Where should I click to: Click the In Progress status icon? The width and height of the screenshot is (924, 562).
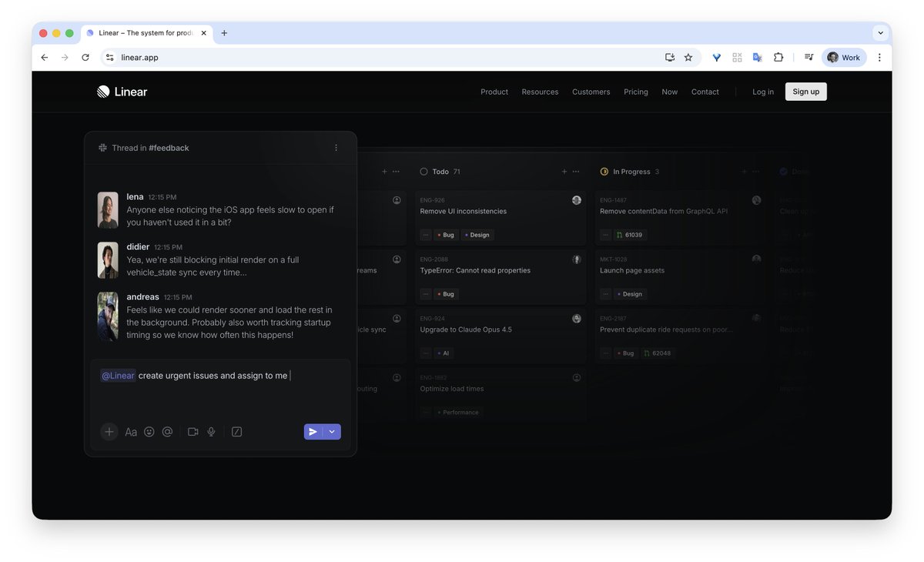tap(604, 172)
